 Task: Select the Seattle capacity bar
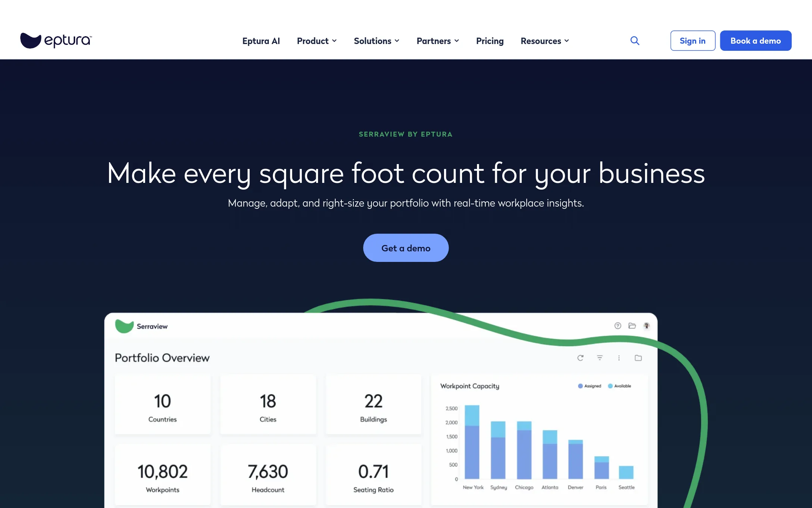pyautogui.click(x=626, y=472)
